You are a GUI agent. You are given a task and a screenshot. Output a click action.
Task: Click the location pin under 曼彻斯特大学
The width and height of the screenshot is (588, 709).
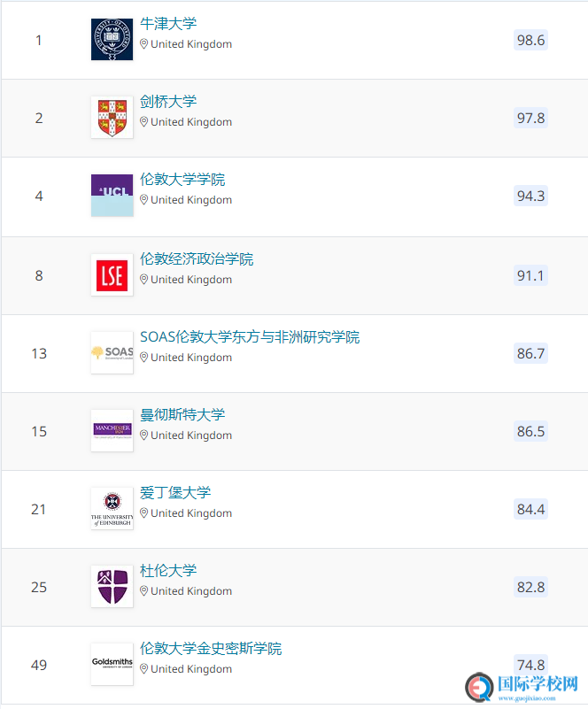click(143, 435)
